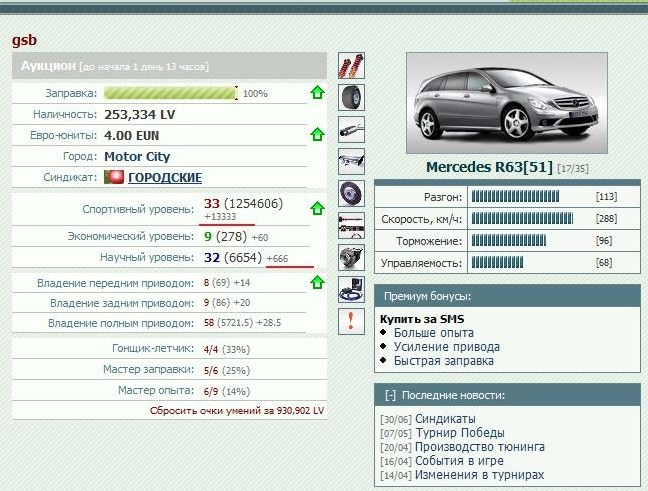
Task: Click Мастер заправки skill value 5/6
Action: 211,370
